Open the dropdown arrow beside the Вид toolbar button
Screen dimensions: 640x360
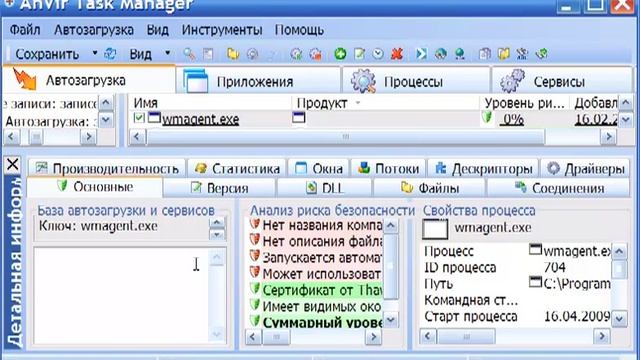pyautogui.click(x=167, y=53)
